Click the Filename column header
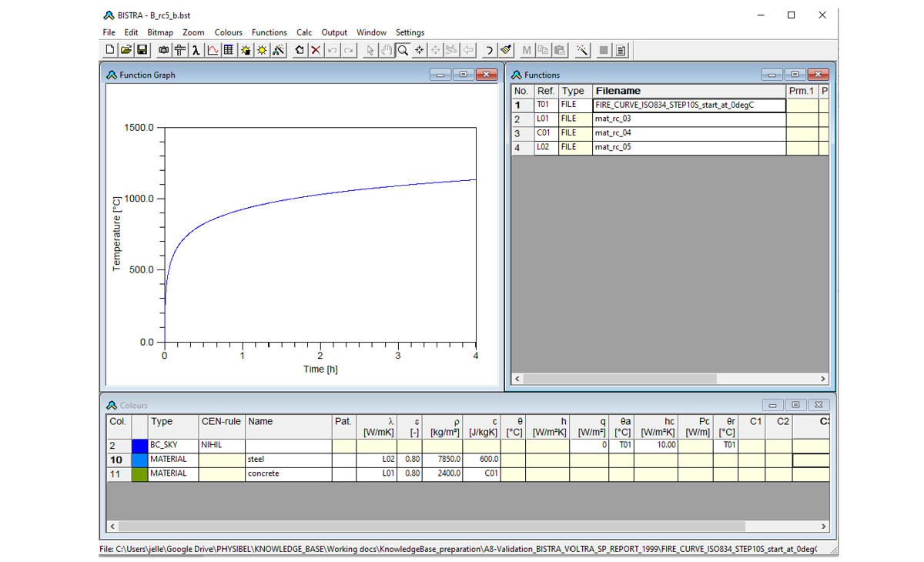Viewport: 924px width, 562px height. 689,91
